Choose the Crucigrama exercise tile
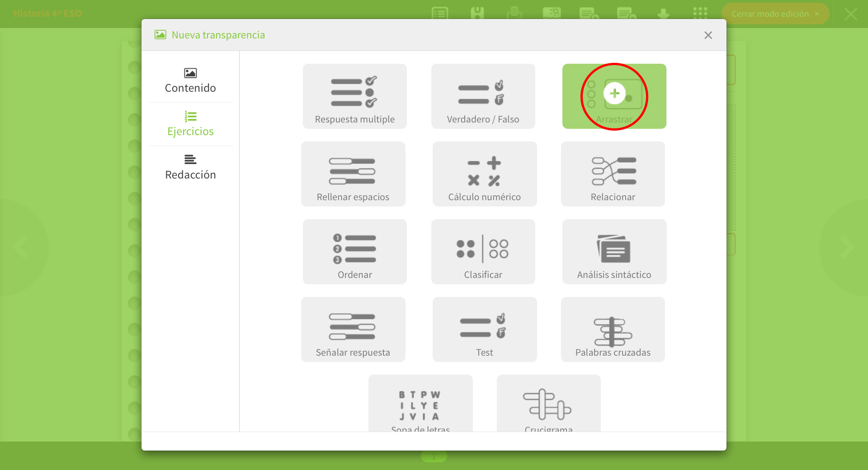The width and height of the screenshot is (868, 470). click(x=548, y=404)
